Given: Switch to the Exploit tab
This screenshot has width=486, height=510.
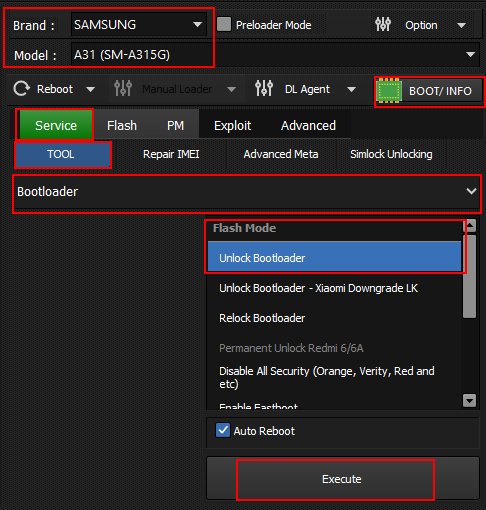Looking at the screenshot, I should [232, 126].
